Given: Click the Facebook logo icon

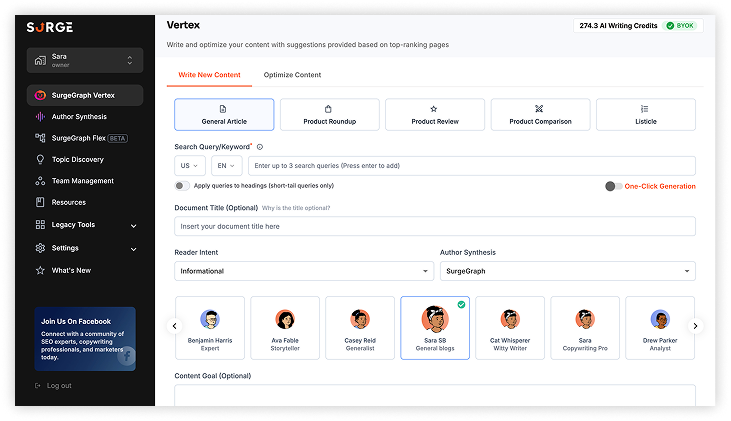Looking at the screenshot, I should [126, 356].
